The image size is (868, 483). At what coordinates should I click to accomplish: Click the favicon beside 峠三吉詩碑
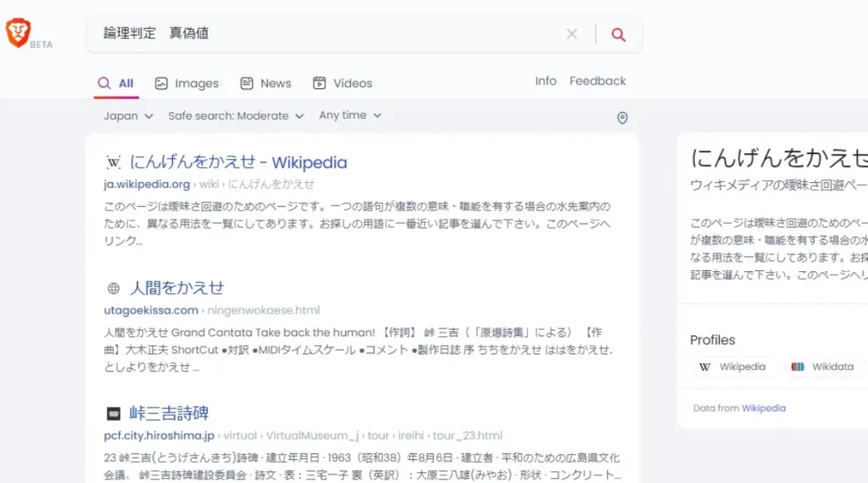114,414
